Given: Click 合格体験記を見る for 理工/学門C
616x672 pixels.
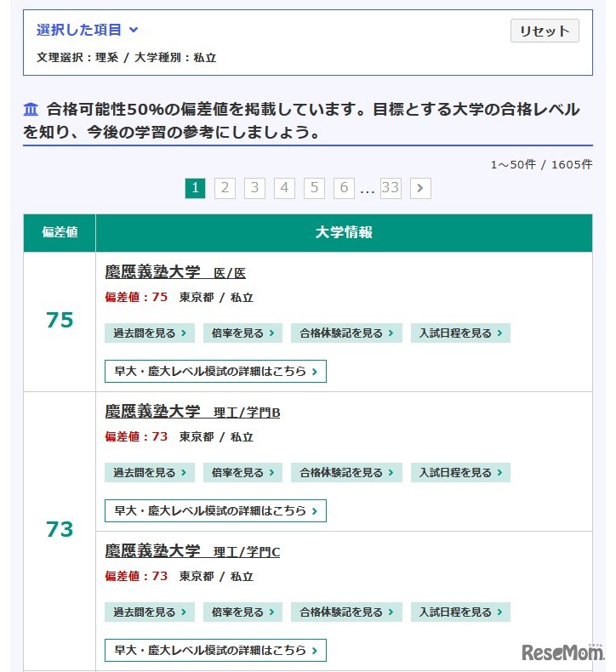Looking at the screenshot, I should (346, 612).
